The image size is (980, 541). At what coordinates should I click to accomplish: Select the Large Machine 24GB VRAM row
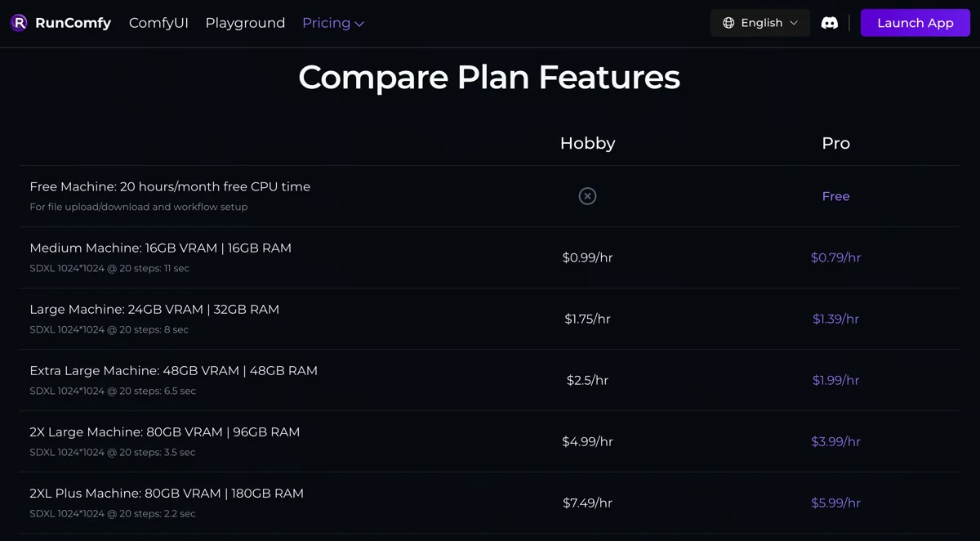pyautogui.click(x=489, y=319)
